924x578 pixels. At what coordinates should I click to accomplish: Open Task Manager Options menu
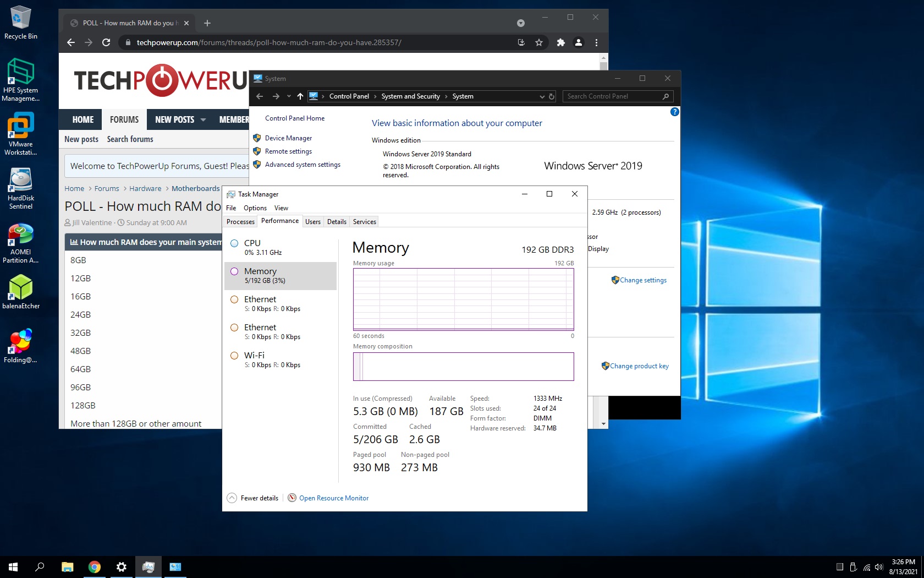coord(255,208)
